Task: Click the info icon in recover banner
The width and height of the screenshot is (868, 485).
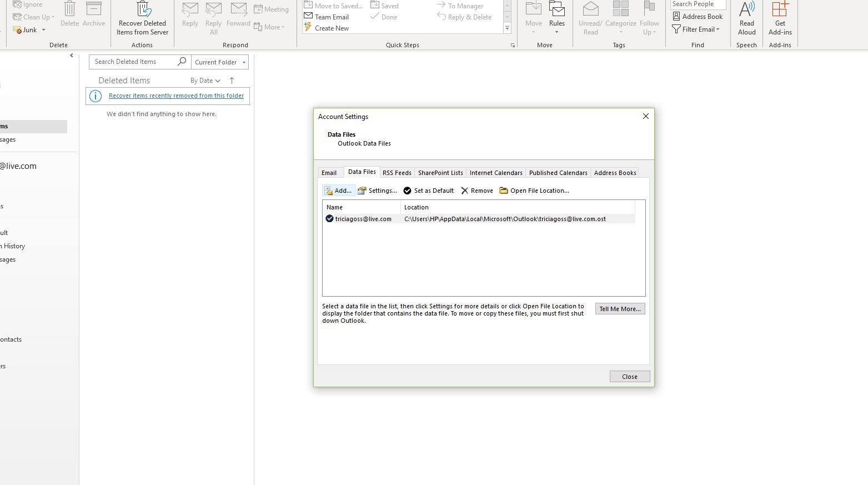Action: [96, 96]
